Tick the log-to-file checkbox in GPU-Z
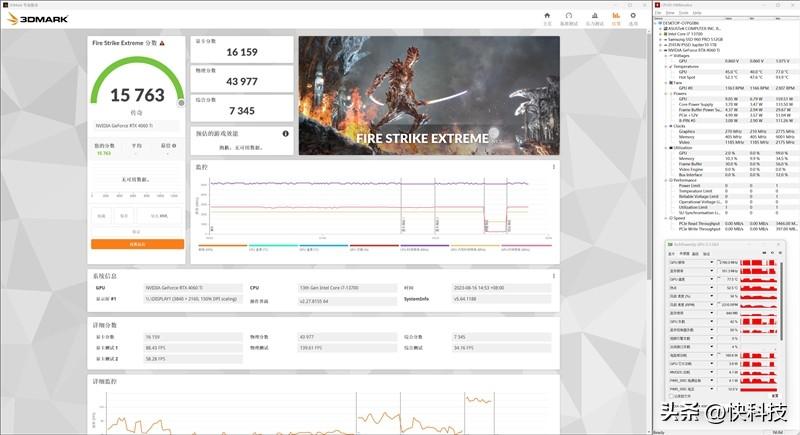This screenshot has height=435, width=800. pyautogui.click(x=671, y=396)
